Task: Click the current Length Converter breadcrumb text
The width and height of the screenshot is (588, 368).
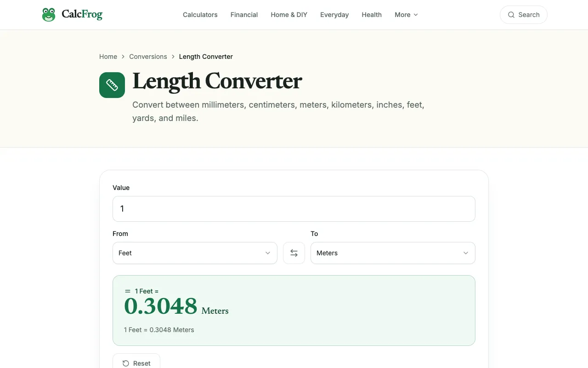Action: (206, 57)
